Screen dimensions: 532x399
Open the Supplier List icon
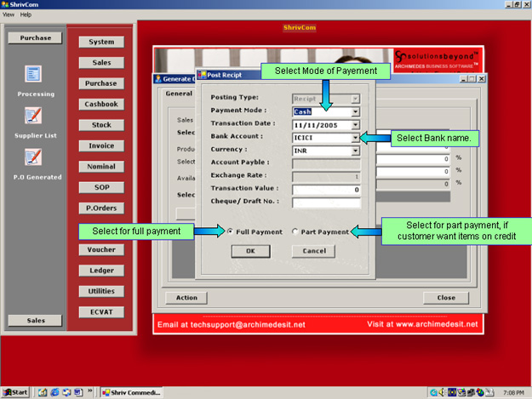coord(34,116)
